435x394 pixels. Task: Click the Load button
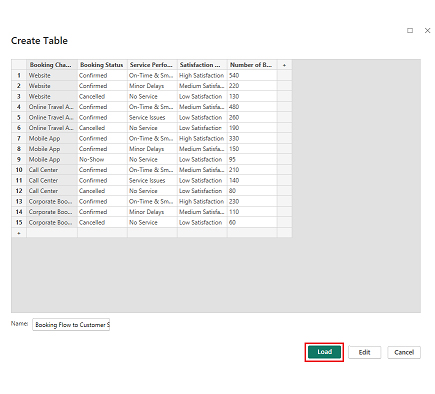point(324,352)
